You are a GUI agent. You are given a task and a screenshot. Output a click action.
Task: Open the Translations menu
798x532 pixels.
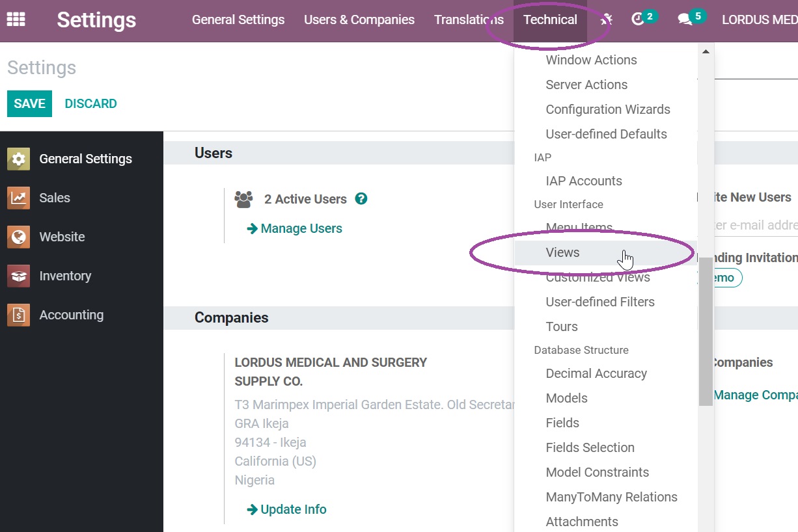tap(469, 20)
